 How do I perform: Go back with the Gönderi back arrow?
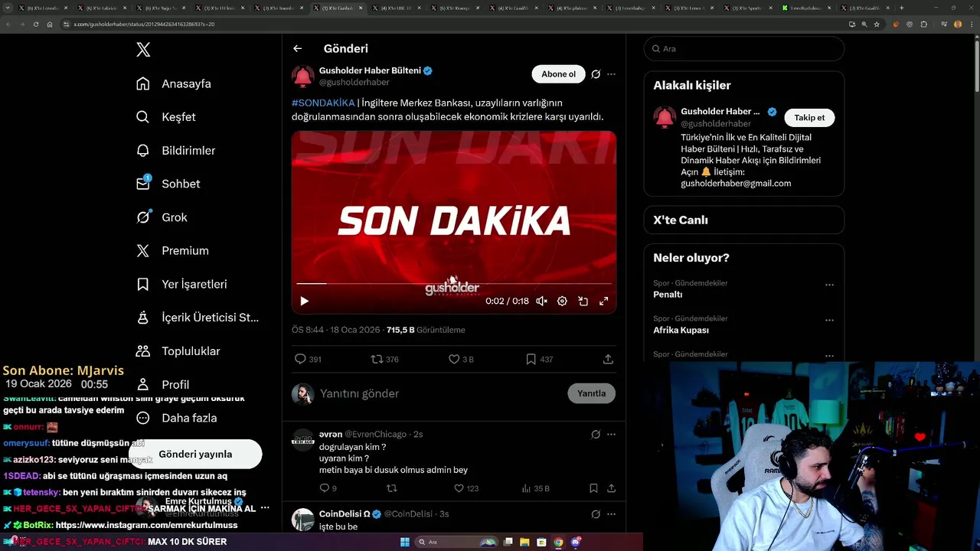[298, 48]
